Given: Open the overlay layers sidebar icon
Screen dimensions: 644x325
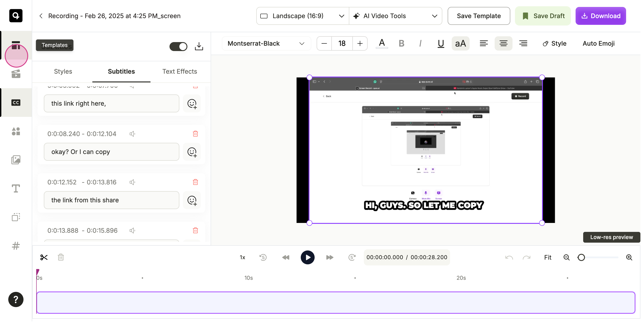Looking at the screenshot, I should pyautogui.click(x=16, y=217).
